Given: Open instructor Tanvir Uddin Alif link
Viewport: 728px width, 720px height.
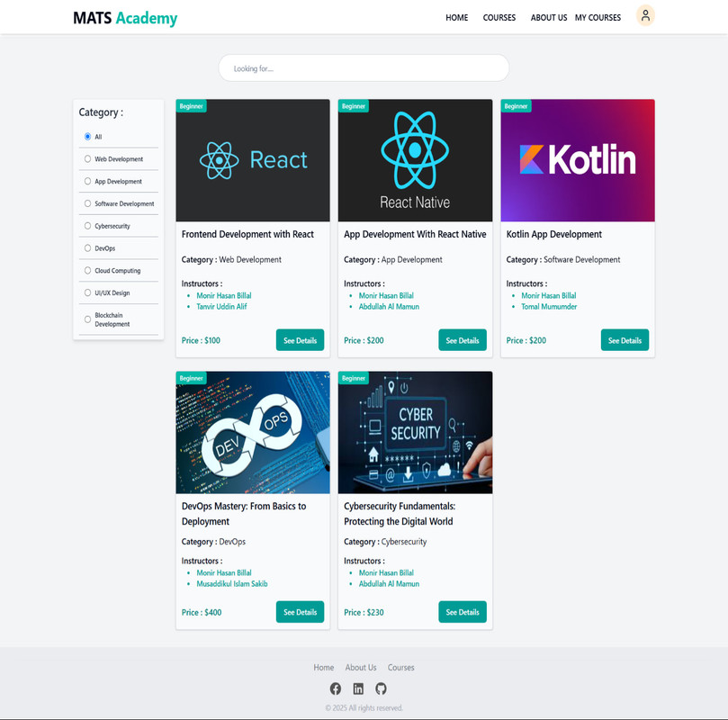Looking at the screenshot, I should point(221,306).
